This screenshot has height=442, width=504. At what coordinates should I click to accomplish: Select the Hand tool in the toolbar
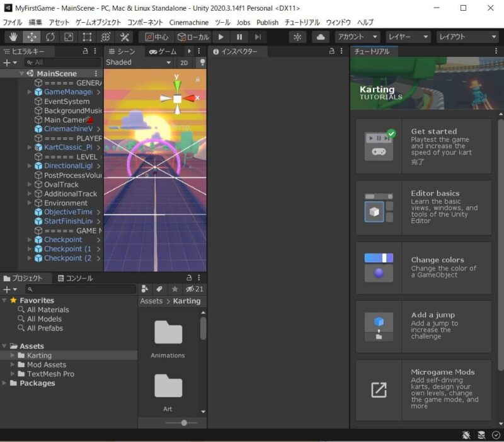click(14, 37)
